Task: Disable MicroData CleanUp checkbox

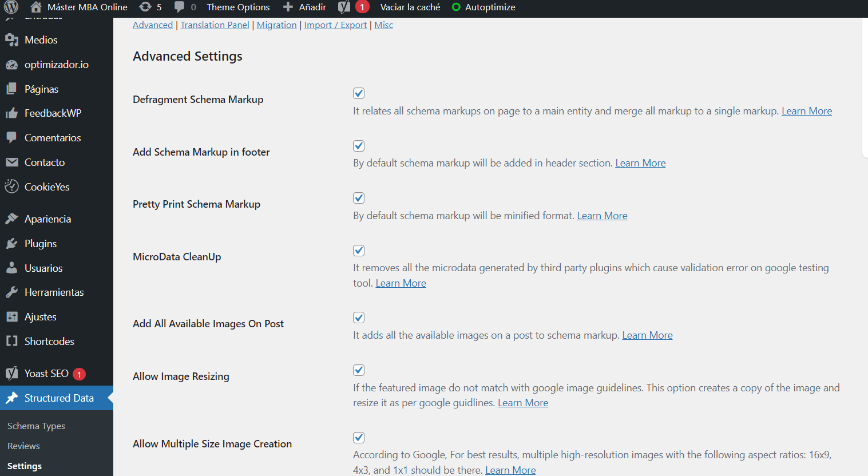Action: pos(359,251)
